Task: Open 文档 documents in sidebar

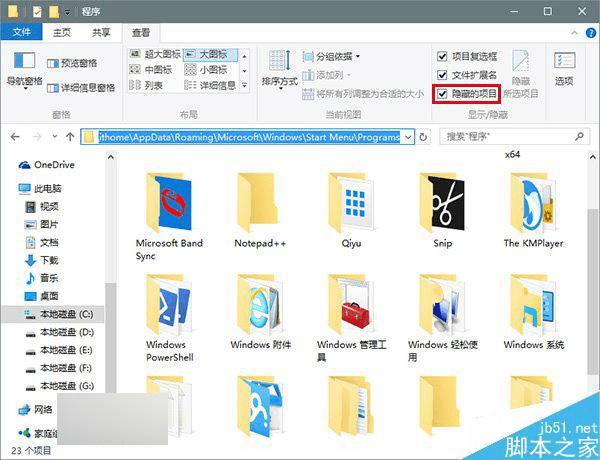Action: tap(42, 242)
